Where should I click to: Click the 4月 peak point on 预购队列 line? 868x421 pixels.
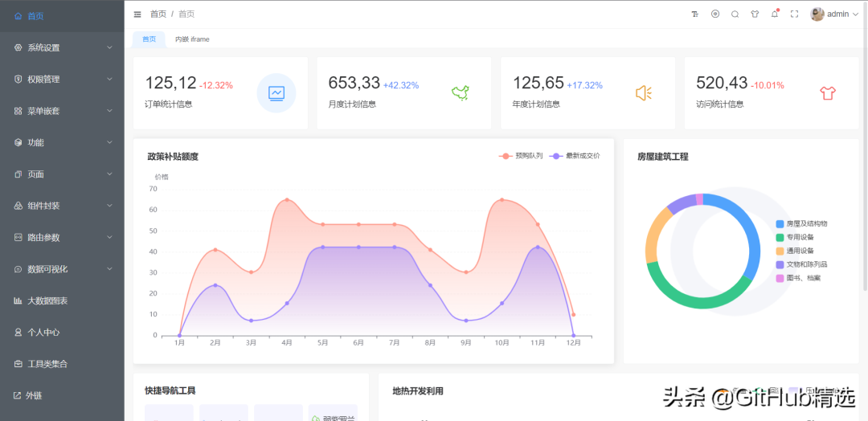pyautogui.click(x=287, y=200)
